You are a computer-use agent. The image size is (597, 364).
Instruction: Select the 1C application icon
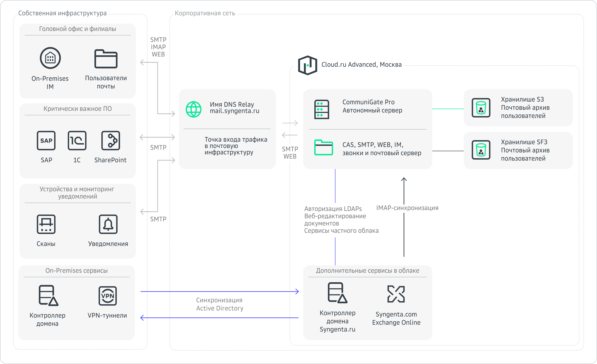[77, 141]
